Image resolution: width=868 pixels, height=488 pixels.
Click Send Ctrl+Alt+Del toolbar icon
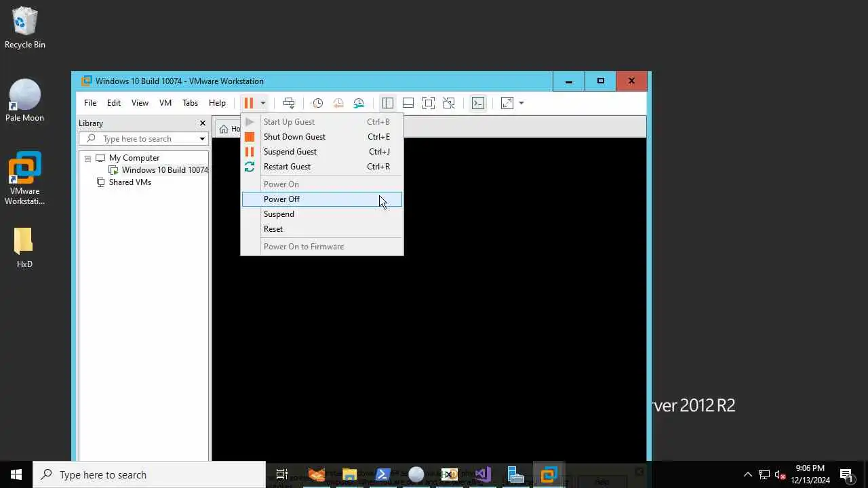coord(289,103)
